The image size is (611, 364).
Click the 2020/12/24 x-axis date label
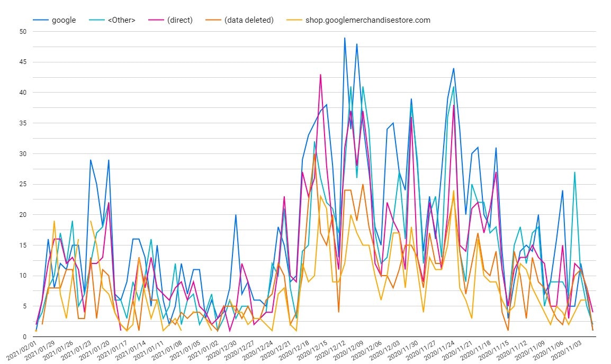point(258,350)
